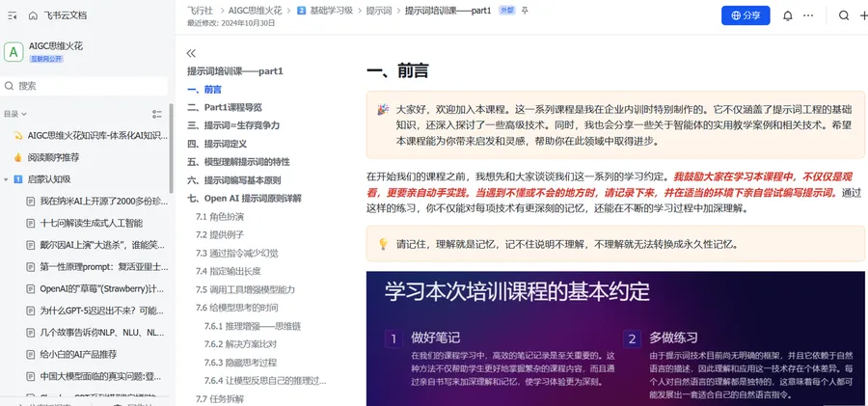Jump to section 7.1 角色扮演
The height and width of the screenshot is (406, 868).
[x=220, y=217]
